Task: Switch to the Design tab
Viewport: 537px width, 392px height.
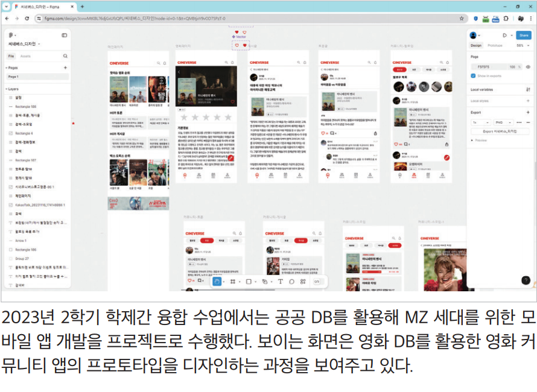Action: pyautogui.click(x=475, y=45)
